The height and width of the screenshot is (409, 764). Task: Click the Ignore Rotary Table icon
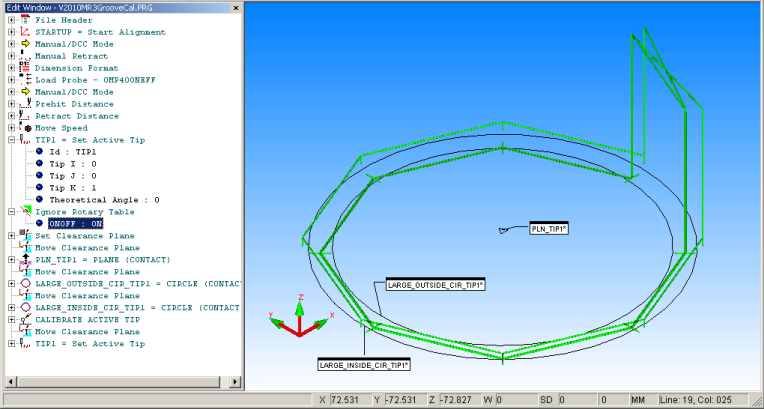tap(25, 212)
